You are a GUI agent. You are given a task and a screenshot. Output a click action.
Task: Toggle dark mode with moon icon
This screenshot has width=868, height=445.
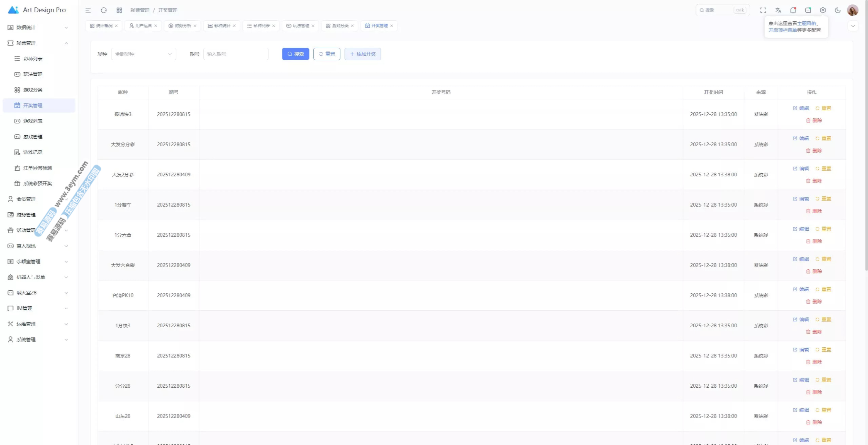[x=837, y=10]
